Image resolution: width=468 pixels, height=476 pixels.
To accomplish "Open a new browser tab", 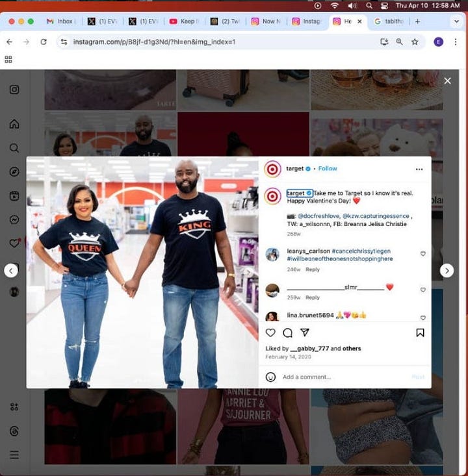I will coord(417,21).
